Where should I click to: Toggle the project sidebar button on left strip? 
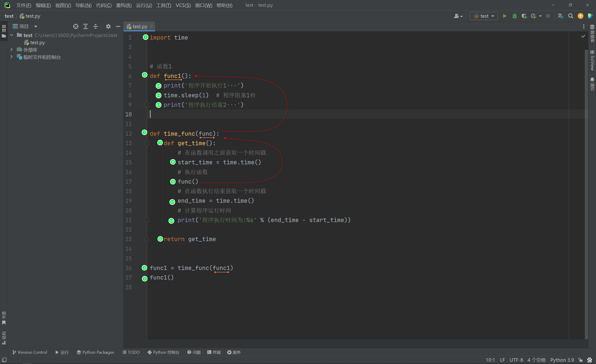pyautogui.click(x=4, y=31)
